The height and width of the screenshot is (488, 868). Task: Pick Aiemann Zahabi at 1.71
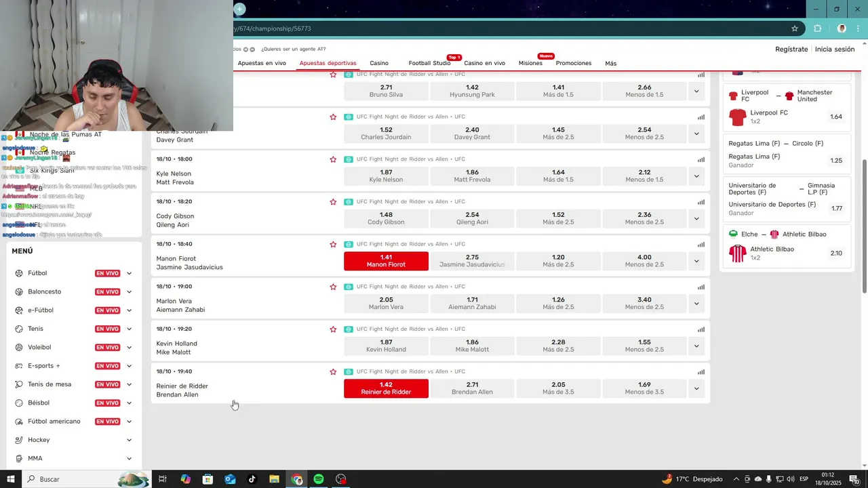coord(472,304)
